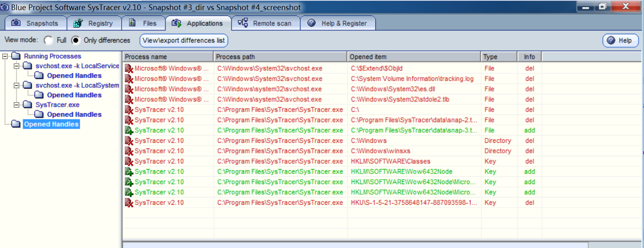The width and height of the screenshot is (644, 248).
Task: Switch to the Applications tab
Action: click(198, 23)
